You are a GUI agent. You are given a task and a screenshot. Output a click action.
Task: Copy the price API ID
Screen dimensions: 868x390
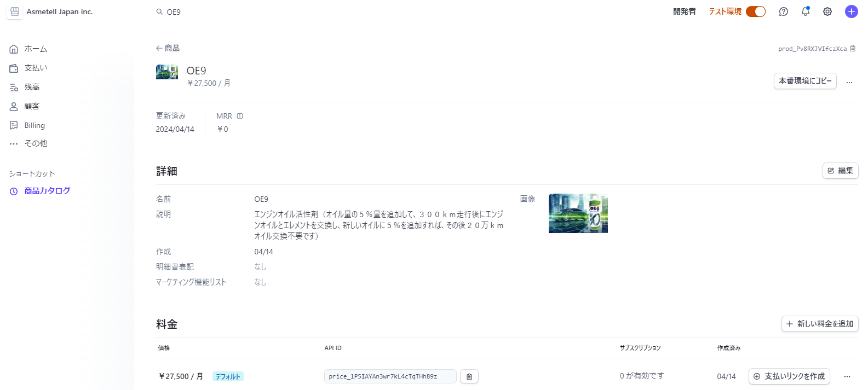pos(469,376)
